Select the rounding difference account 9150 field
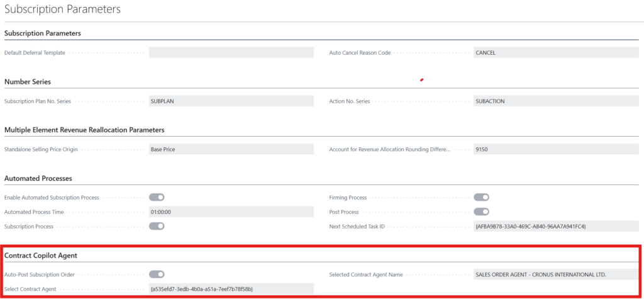The width and height of the screenshot is (644, 299). pos(556,149)
